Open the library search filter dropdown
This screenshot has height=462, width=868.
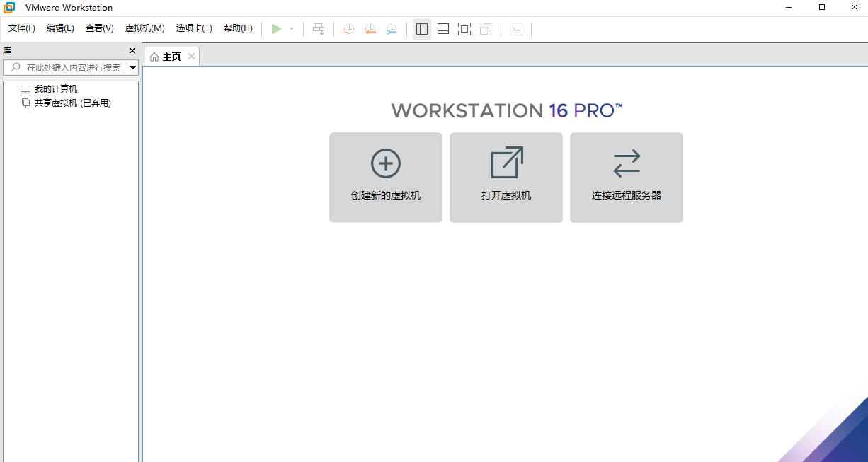tap(132, 68)
